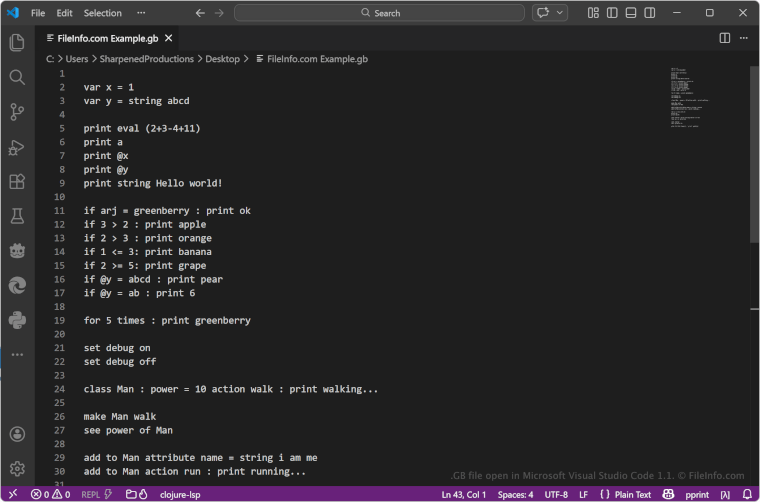Viewport: 760px width, 502px height.
Task: Select the FileInfo.com Example.gb tab
Action: tap(108, 38)
